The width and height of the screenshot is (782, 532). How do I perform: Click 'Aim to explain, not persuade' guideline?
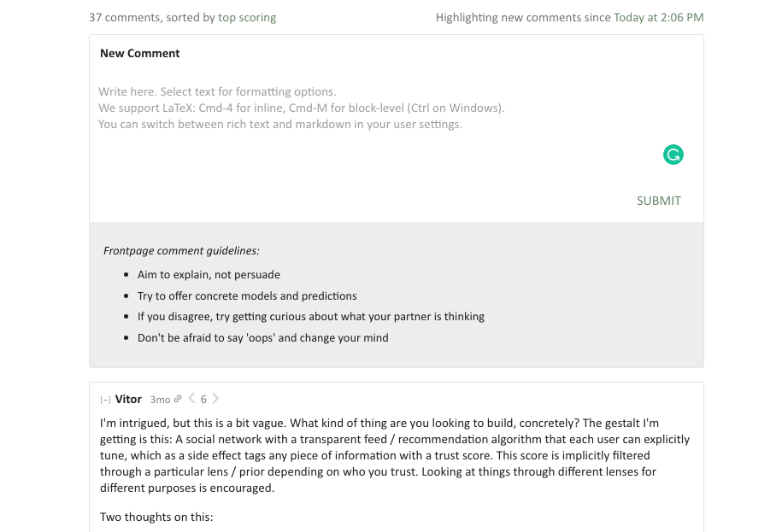pos(209,274)
